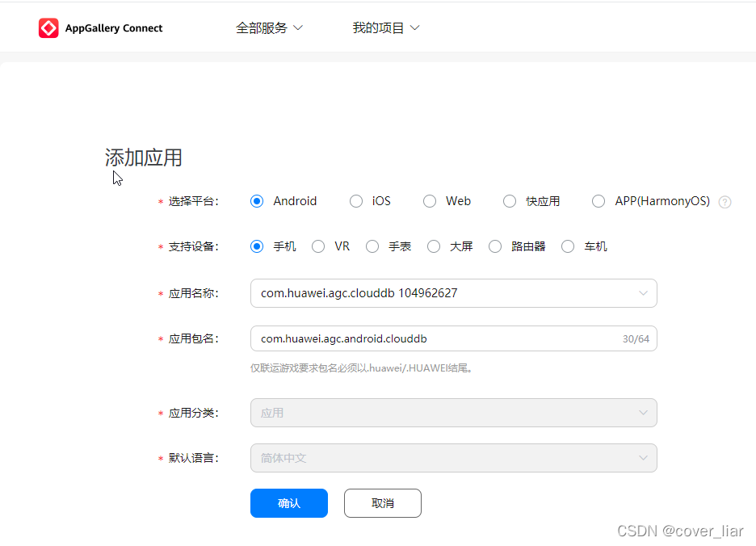Click the AppGallery Connect logo icon

[x=48, y=28]
